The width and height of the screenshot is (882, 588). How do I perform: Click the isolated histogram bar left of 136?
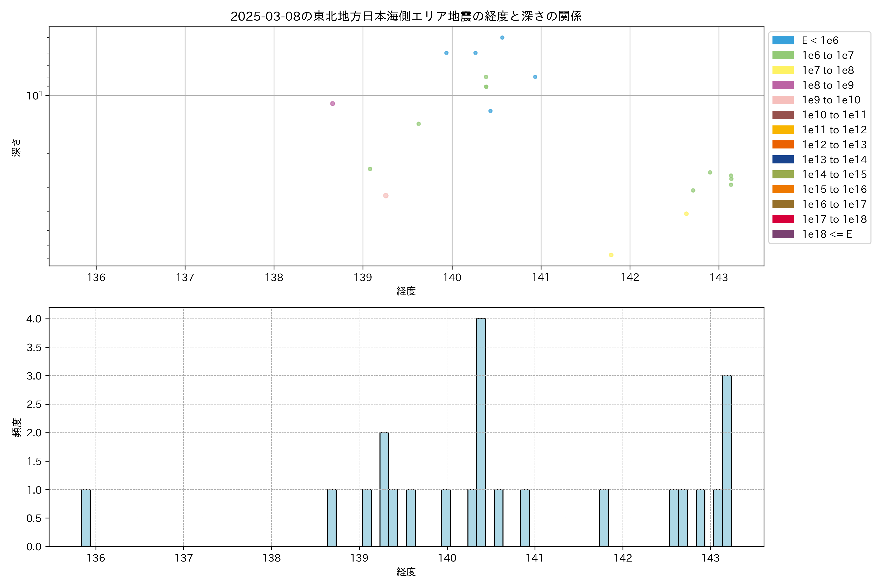pos(86,517)
